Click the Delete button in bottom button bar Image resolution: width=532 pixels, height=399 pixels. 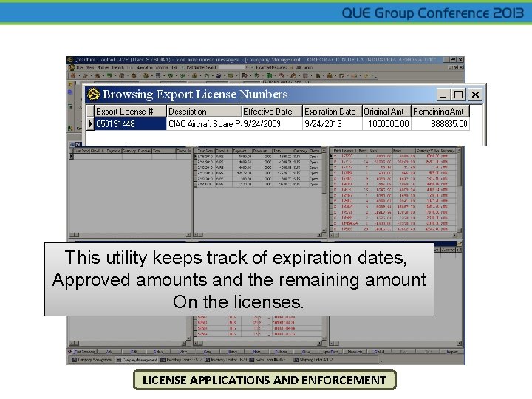[158, 352]
